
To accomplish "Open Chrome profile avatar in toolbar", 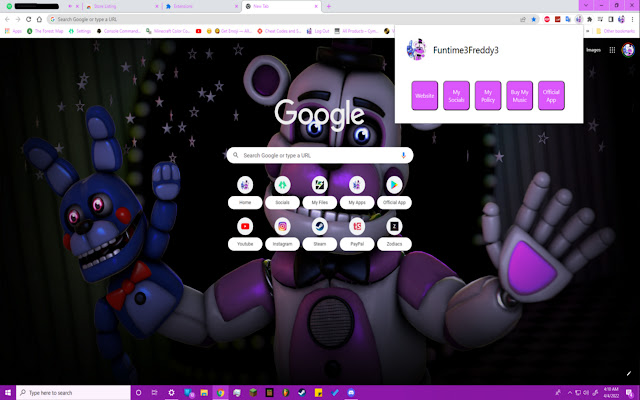I will (621, 19).
